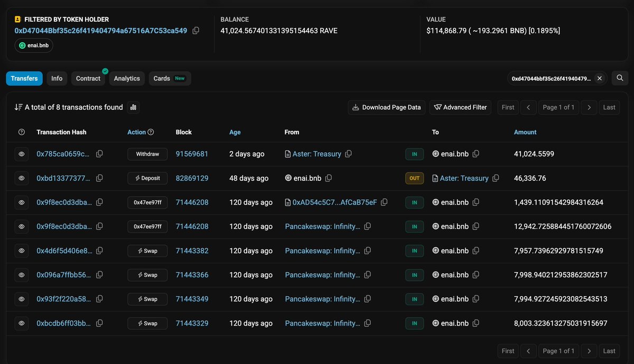
Task: Click the search magnifier icon
Action: [x=620, y=78]
